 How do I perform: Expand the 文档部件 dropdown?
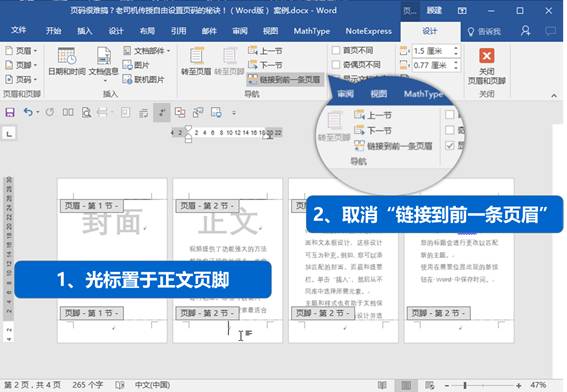[x=146, y=51]
